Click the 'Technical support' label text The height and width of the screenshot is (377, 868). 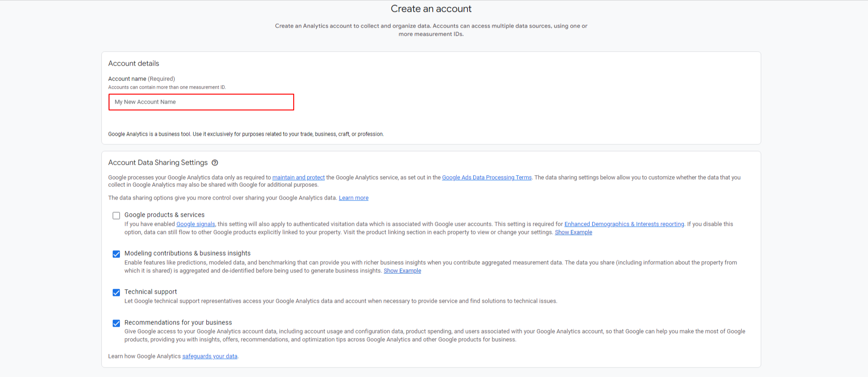point(151,292)
